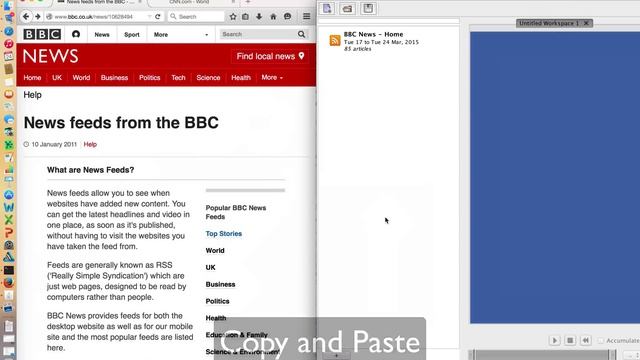
Task: Open Terminal from the Dock
Action: [9, 270]
